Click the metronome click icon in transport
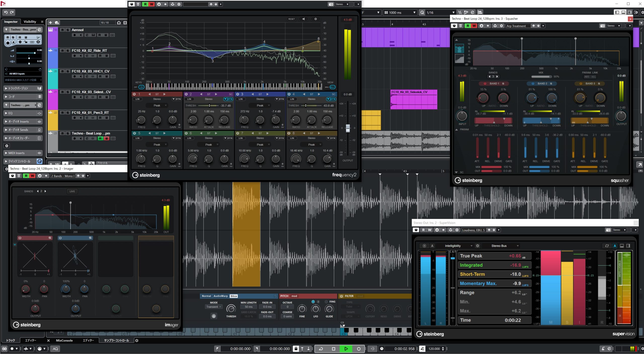Image resolution: width=644 pixels, height=354 pixels. pos(603,349)
